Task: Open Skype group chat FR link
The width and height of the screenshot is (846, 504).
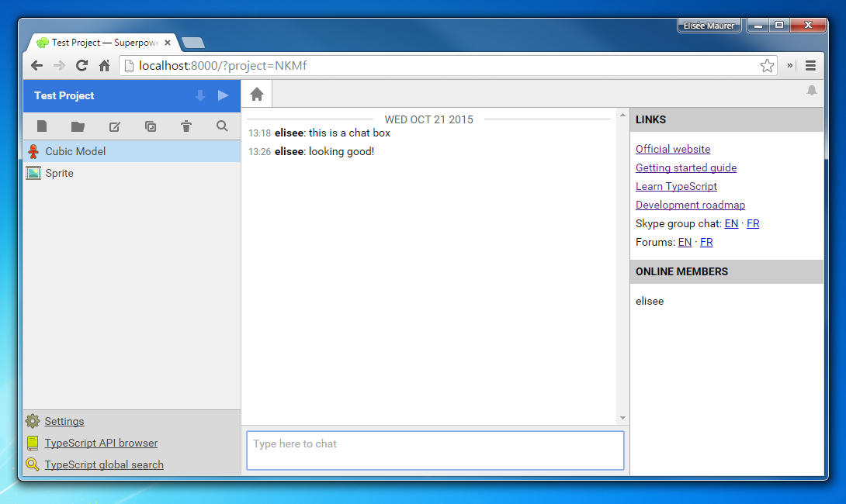Action: 753,223
